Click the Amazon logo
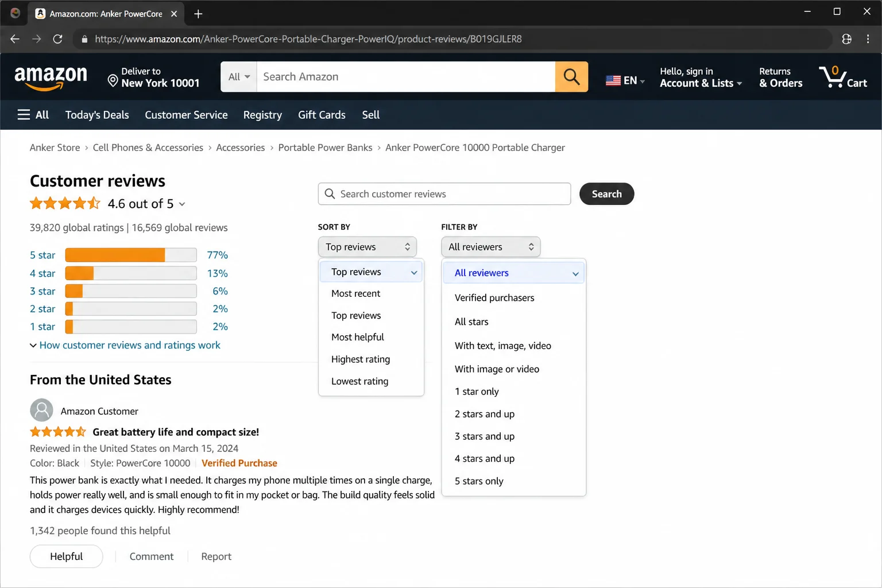Image resolution: width=882 pixels, height=588 pixels. [51, 78]
